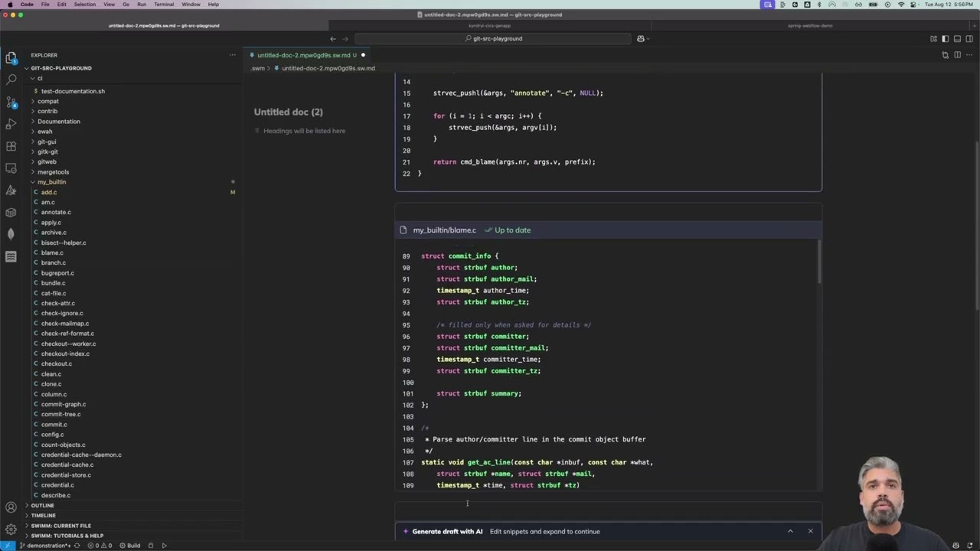Open the Manage gear icon
This screenshot has width=980, height=551.
(x=11, y=530)
